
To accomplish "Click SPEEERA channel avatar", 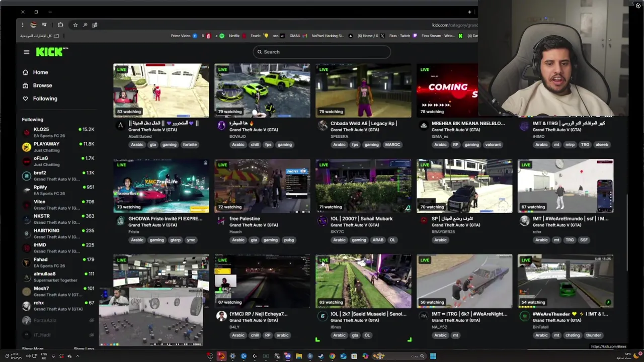I will [x=323, y=126].
